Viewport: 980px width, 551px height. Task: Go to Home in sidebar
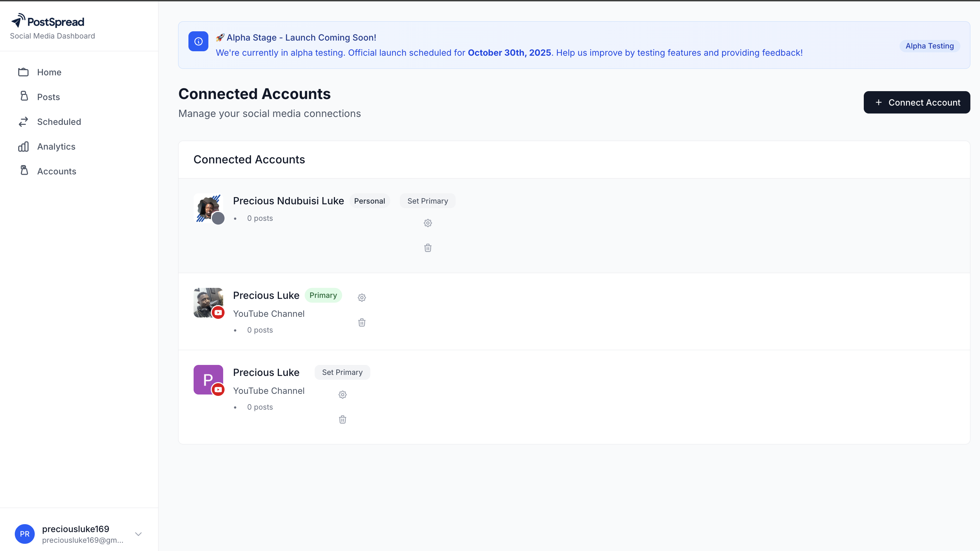click(49, 72)
